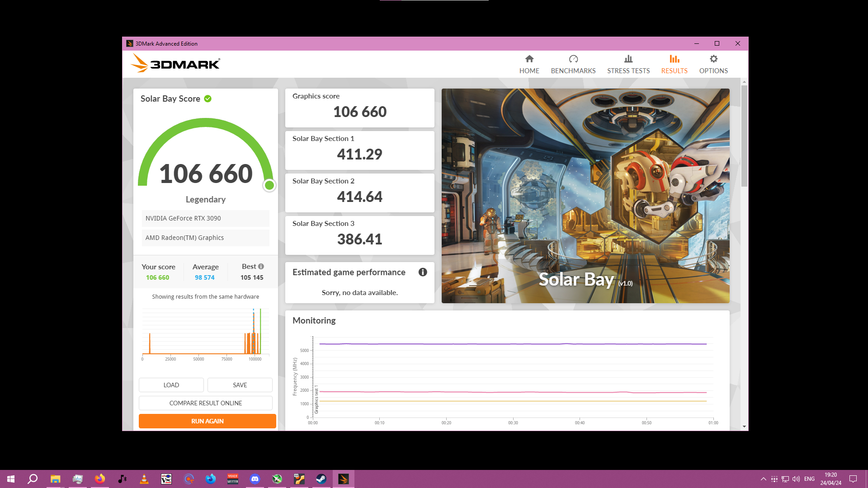Select the Results tab

pyautogui.click(x=674, y=64)
